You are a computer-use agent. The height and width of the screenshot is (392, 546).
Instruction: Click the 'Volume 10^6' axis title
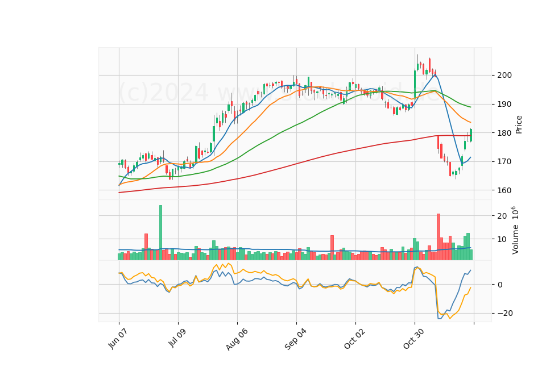515,230
